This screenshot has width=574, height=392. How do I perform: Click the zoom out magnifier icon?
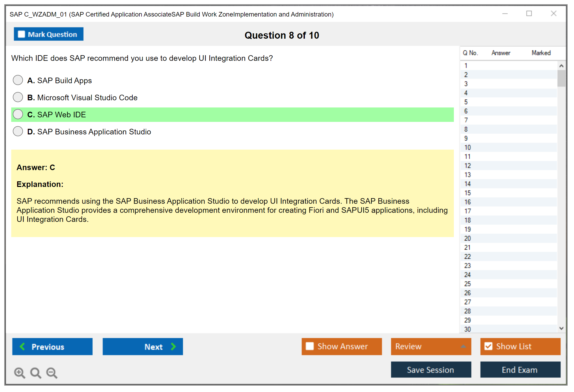tap(52, 373)
